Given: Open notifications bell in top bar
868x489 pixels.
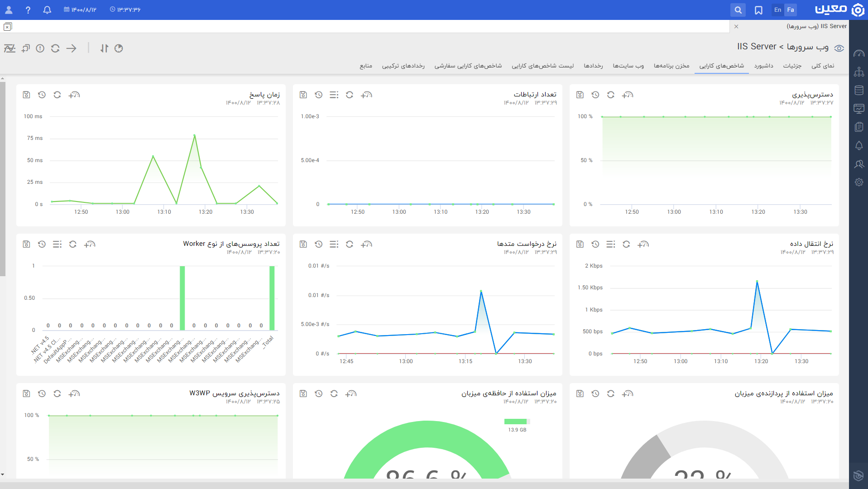Looking at the screenshot, I should pyautogui.click(x=47, y=10).
